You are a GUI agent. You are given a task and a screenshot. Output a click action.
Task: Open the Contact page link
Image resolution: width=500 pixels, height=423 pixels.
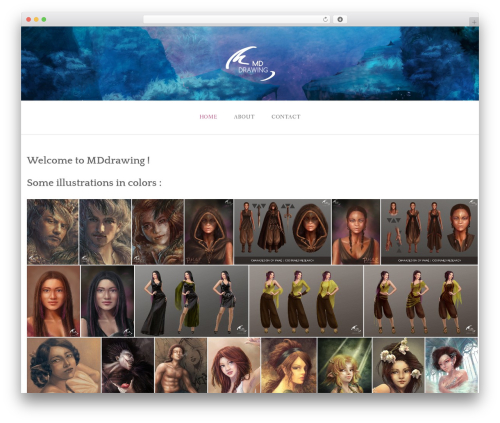coord(286,117)
